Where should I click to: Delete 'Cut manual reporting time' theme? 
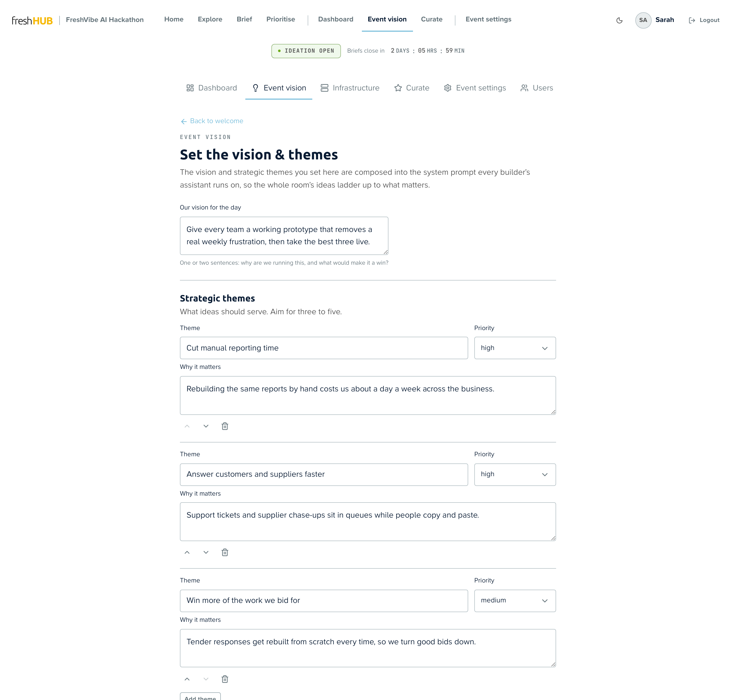pos(225,426)
